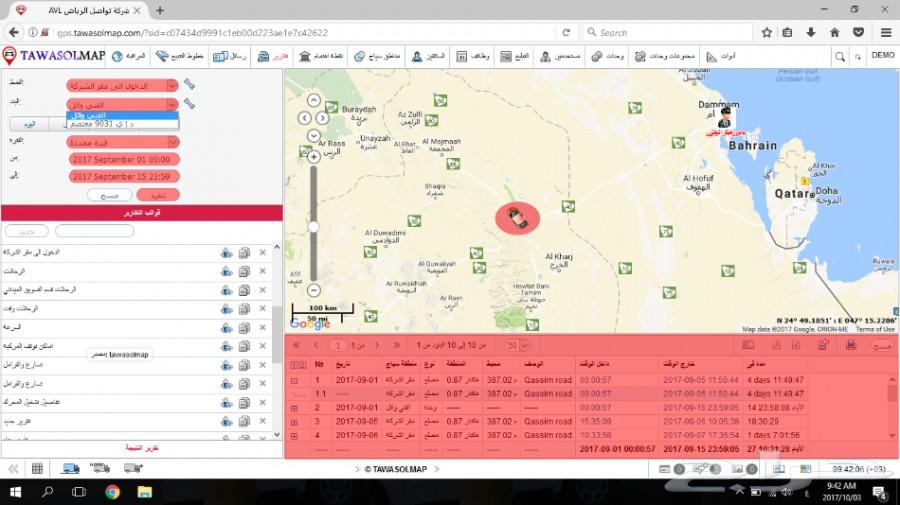The height and width of the screenshot is (505, 900).
Task: Click the bank icon for points of interest
Action: pos(305,56)
